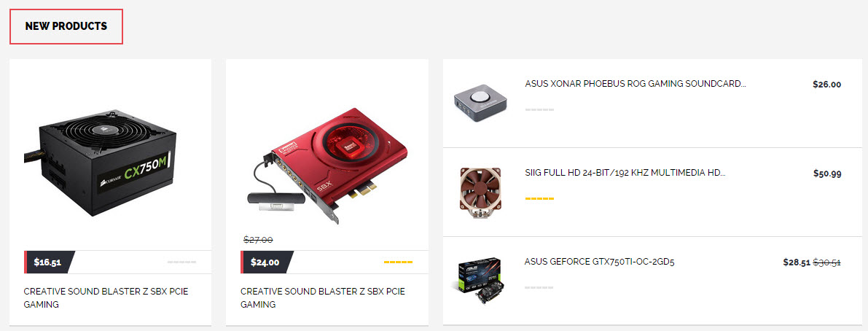868x331 pixels.
Task: Open the ASUS GeForce graphics card thumbnail
Action: click(478, 282)
